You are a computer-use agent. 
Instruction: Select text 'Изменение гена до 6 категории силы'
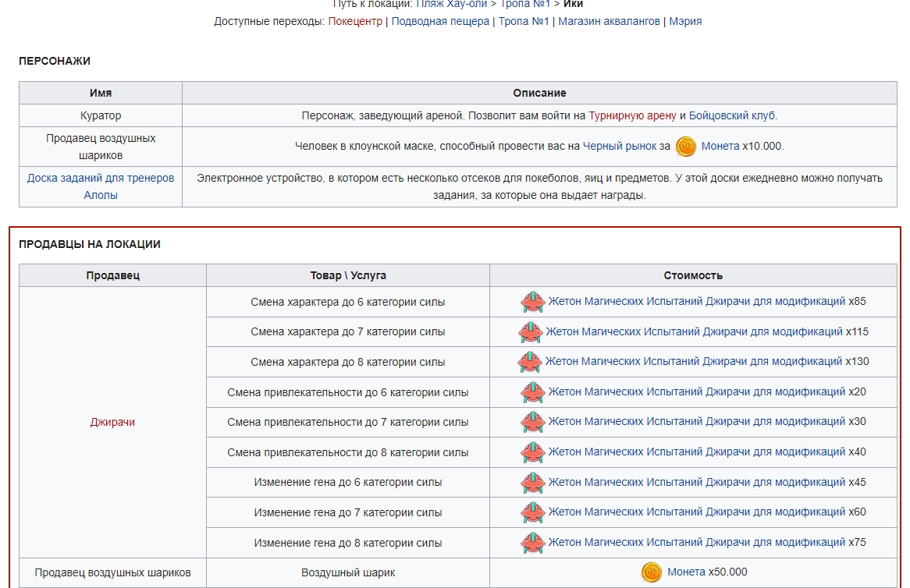point(347,483)
